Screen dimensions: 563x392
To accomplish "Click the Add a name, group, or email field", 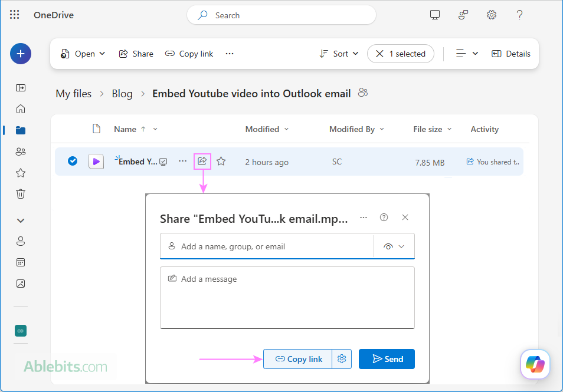I will click(x=267, y=246).
